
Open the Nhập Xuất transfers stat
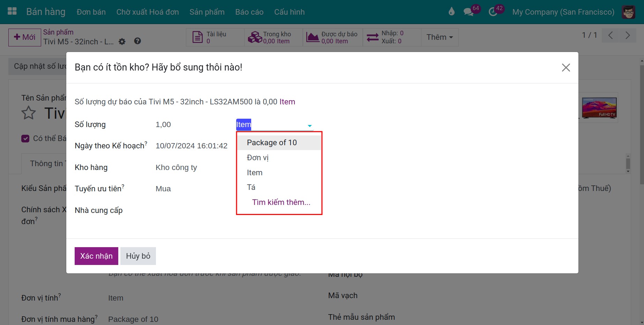(392, 37)
